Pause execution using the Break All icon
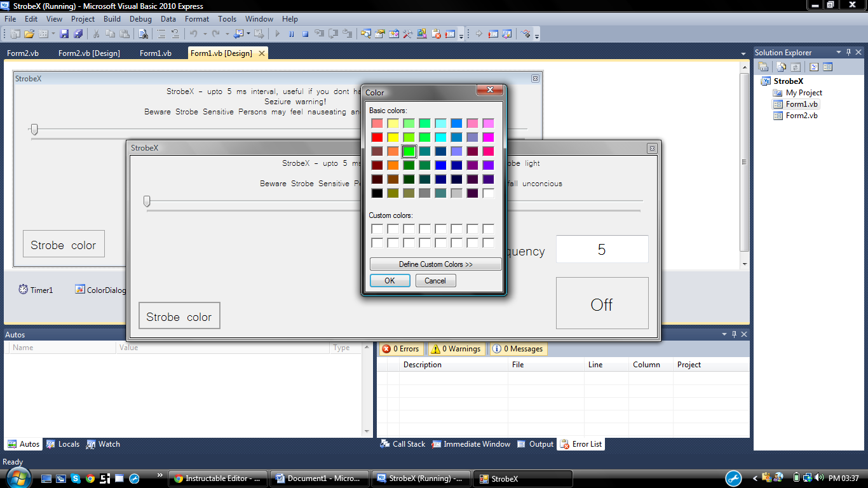868x488 pixels. click(x=291, y=34)
